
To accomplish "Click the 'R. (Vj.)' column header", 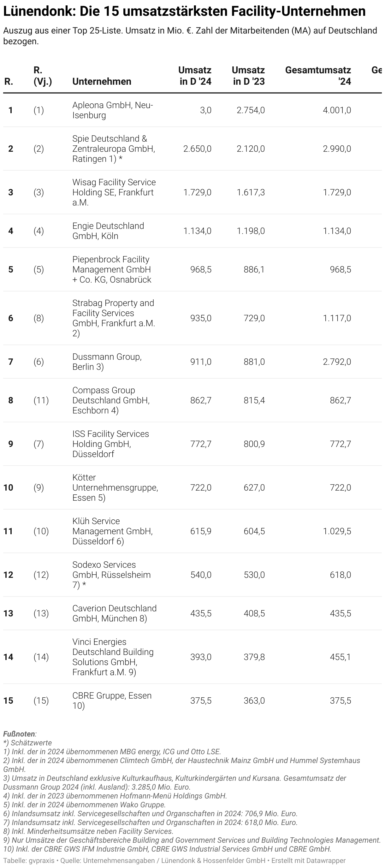I will point(42,76).
